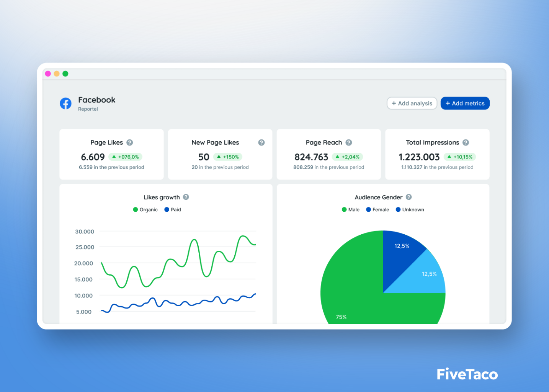Click the green up-arrow beside +2,04%
Viewport: 549px width, 392px height.
(338, 157)
